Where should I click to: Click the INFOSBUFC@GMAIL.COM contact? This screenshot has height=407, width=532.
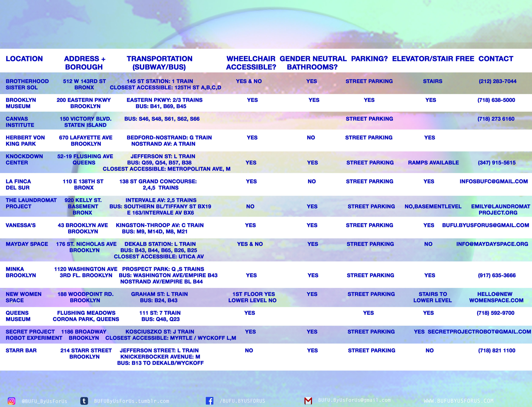pyautogui.click(x=494, y=181)
